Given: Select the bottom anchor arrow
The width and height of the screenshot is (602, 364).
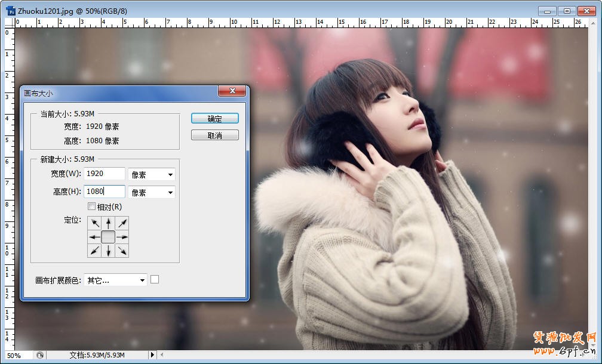Looking at the screenshot, I should 109,251.
